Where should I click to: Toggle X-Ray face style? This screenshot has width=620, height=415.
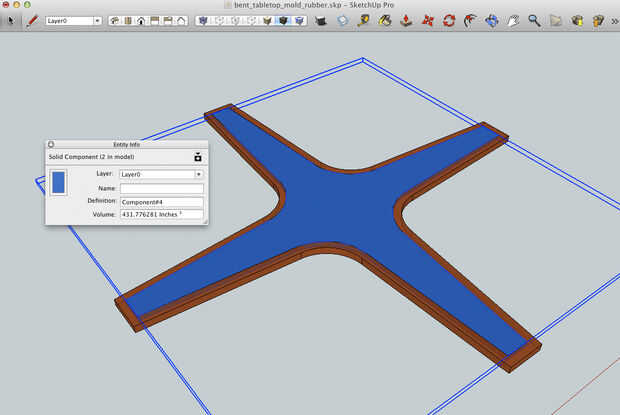pos(204,20)
